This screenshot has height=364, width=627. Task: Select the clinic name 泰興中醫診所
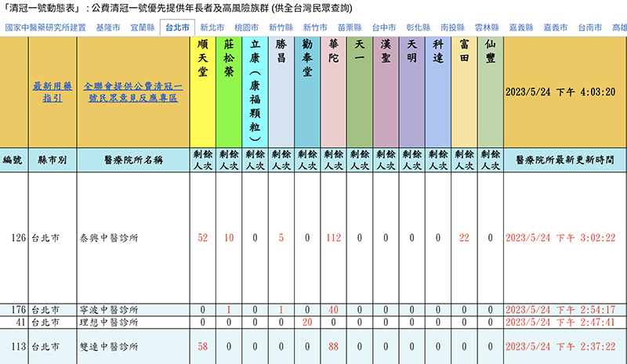(x=109, y=238)
